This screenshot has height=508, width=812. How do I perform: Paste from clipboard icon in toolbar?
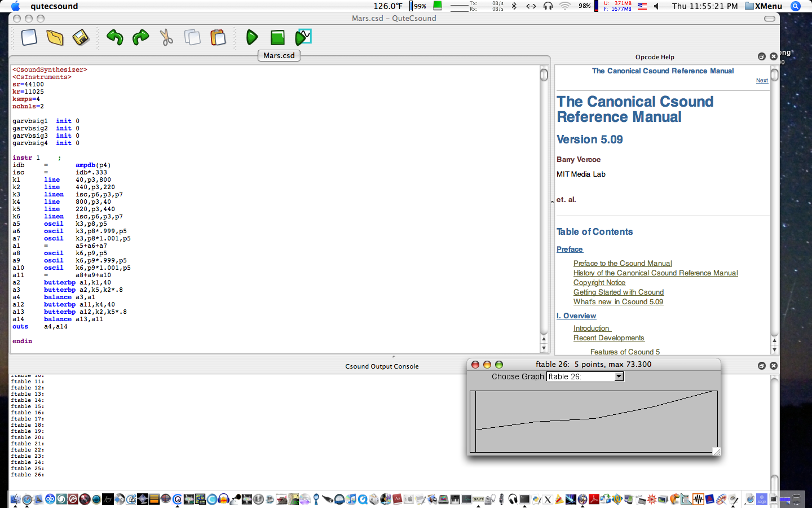[218, 38]
